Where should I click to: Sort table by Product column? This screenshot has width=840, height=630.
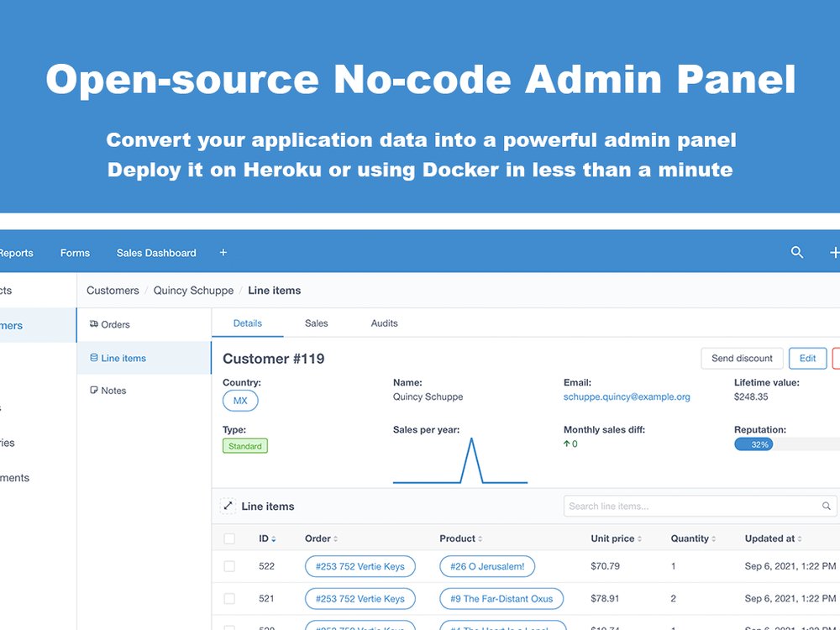pos(460,538)
